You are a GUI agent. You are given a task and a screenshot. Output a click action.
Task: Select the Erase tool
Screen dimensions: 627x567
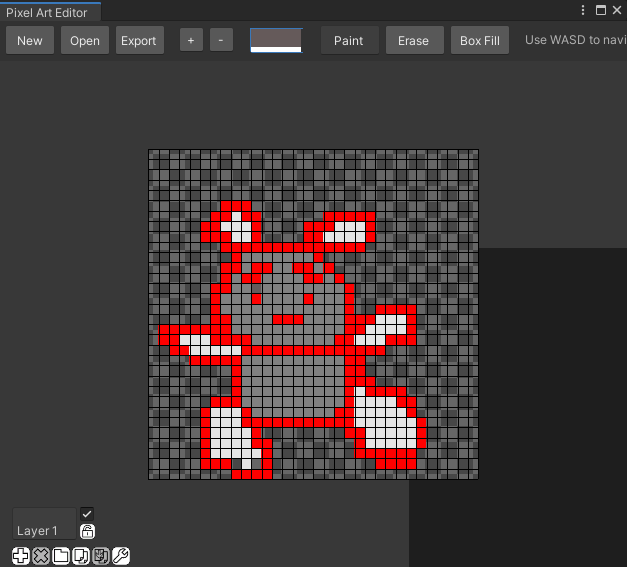coord(414,40)
